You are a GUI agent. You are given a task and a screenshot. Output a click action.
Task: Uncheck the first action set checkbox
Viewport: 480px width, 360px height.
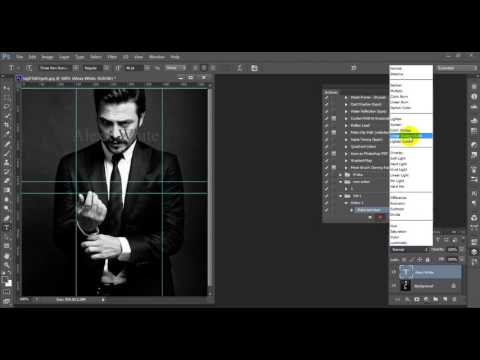click(327, 98)
